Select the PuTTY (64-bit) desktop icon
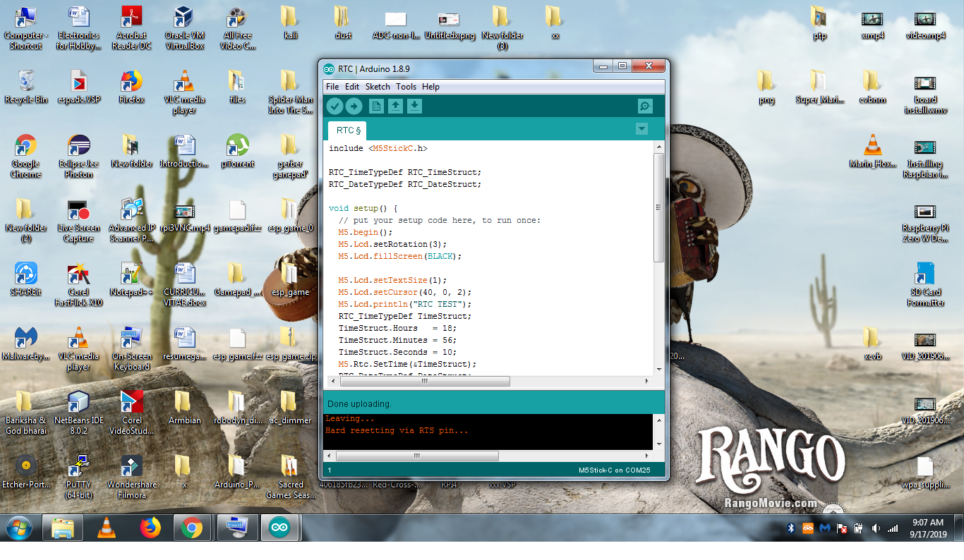 click(78, 477)
